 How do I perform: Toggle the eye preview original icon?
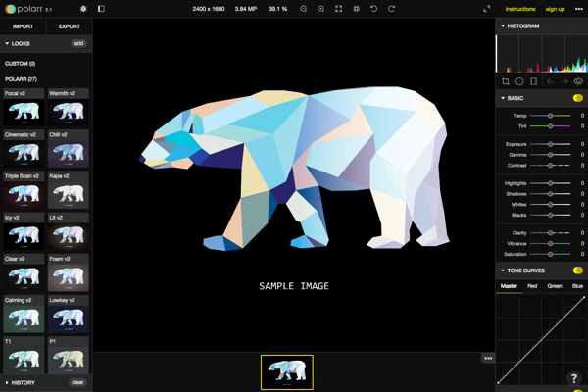click(578, 81)
